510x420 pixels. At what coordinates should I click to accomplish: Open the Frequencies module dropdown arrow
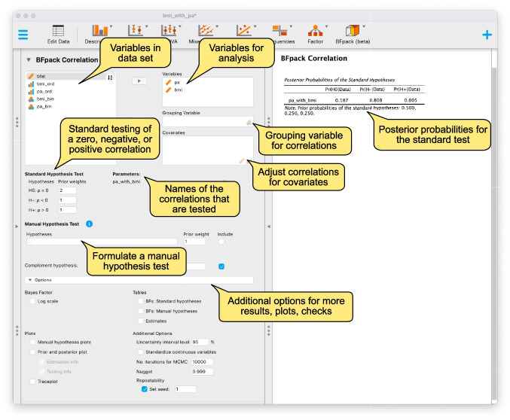pos(291,26)
